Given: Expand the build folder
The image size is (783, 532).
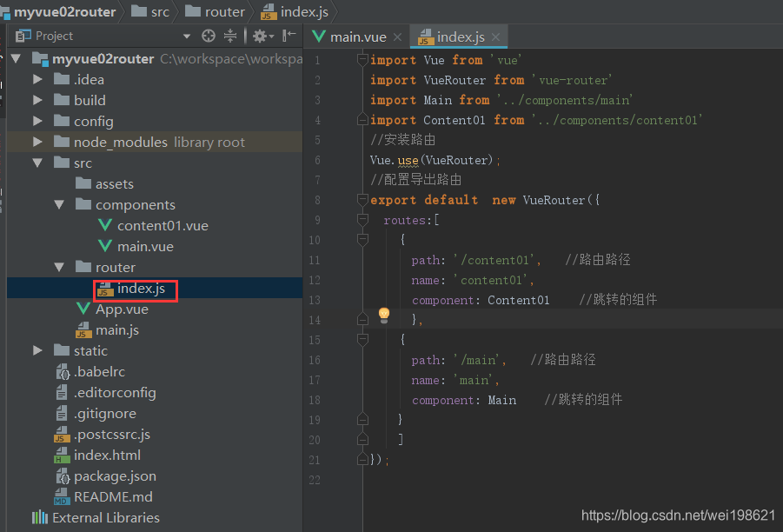Looking at the screenshot, I should 37,101.
